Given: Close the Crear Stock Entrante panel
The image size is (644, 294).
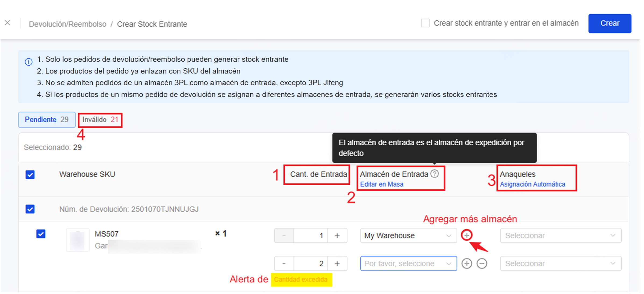Looking at the screenshot, I should [x=8, y=23].
